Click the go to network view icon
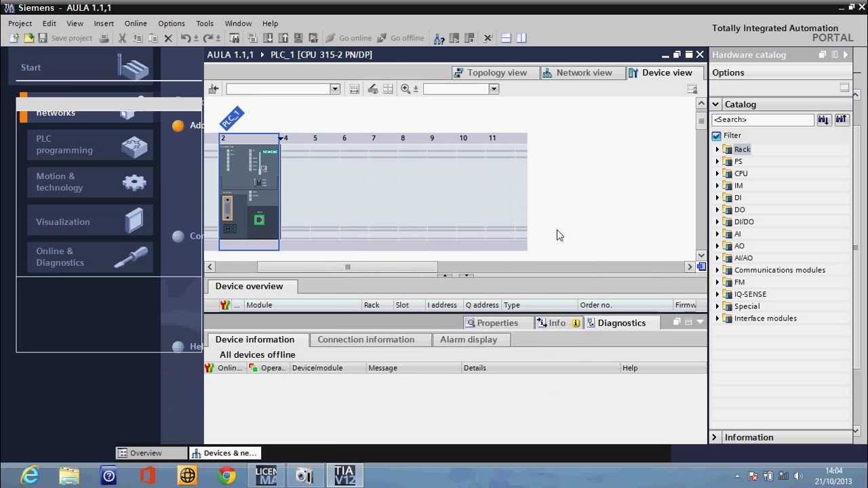 [214, 89]
